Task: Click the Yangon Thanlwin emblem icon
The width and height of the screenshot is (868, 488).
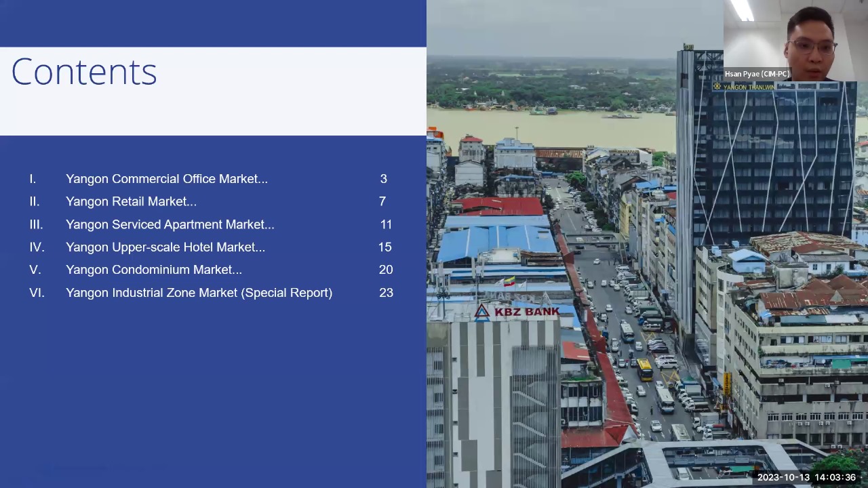Action: [717, 87]
